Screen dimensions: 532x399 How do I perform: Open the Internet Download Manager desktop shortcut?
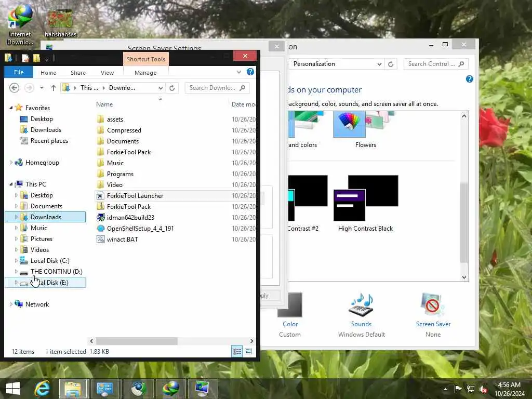tap(20, 24)
